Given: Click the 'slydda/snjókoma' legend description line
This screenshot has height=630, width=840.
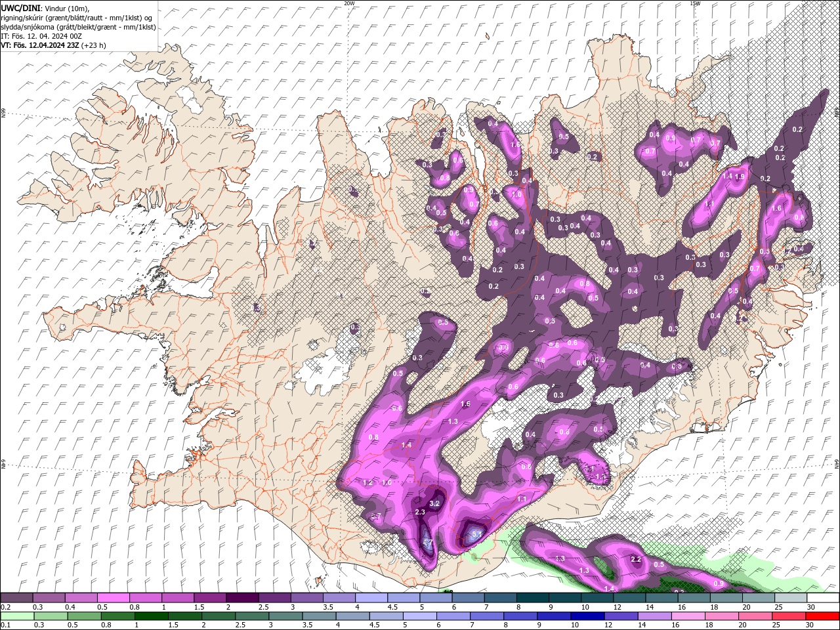Looking at the screenshot, I should [x=78, y=27].
